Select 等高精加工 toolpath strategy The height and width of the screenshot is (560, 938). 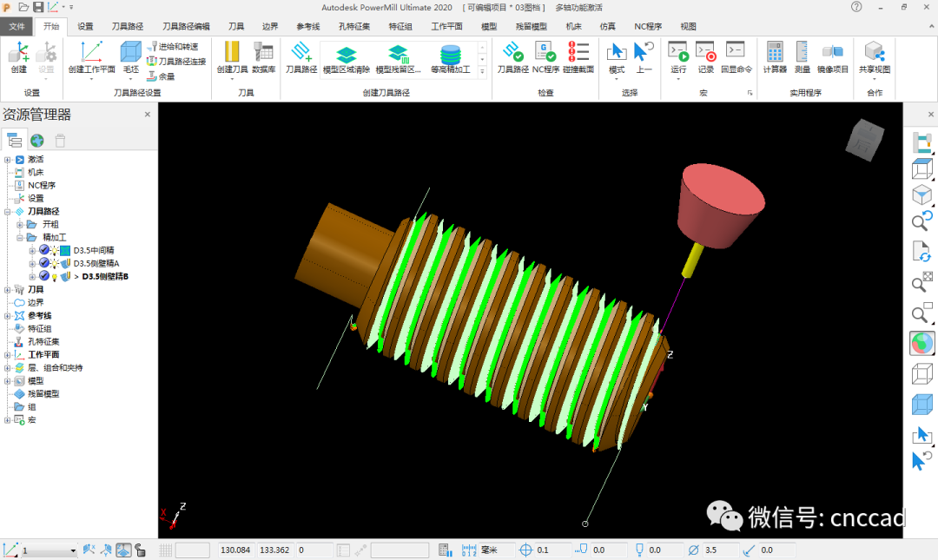point(451,58)
